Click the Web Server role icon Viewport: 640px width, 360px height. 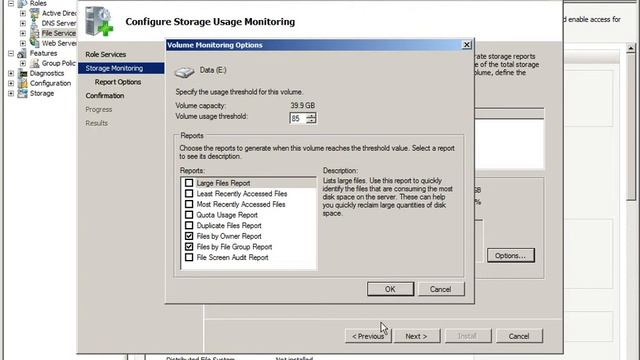click(x=35, y=43)
